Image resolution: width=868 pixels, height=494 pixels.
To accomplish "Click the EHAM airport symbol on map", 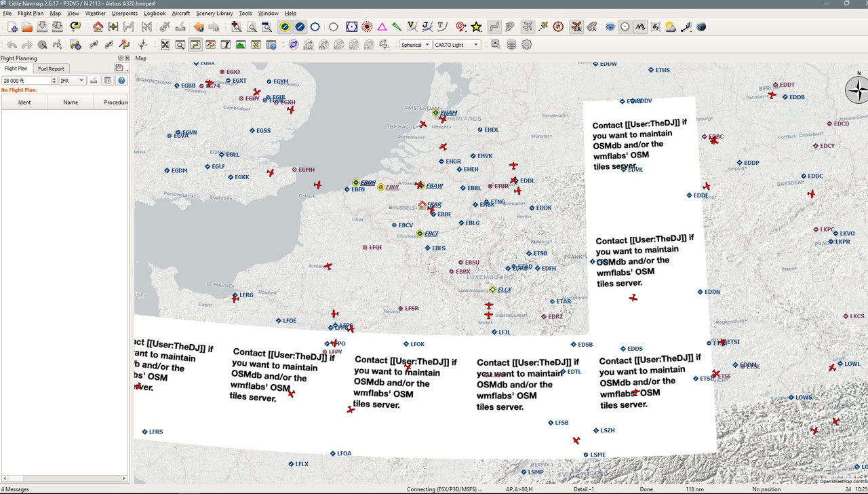I will pos(436,113).
